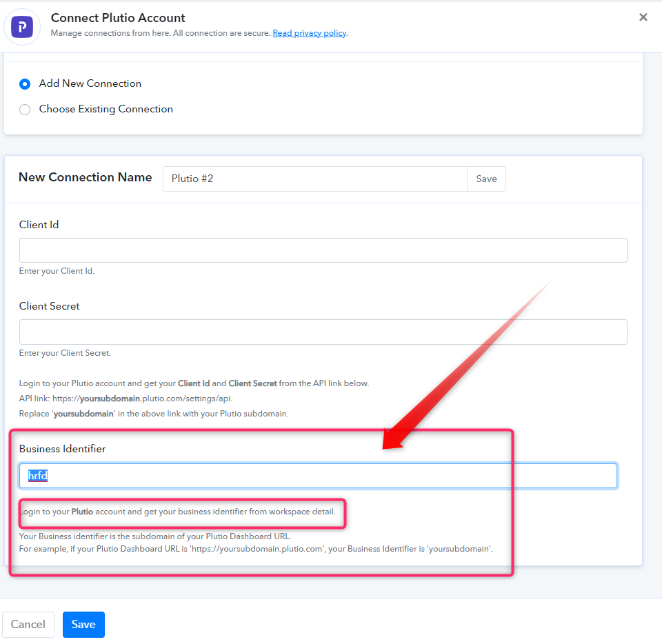Click the blue Save button
This screenshot has width=662, height=644.
coord(83,625)
